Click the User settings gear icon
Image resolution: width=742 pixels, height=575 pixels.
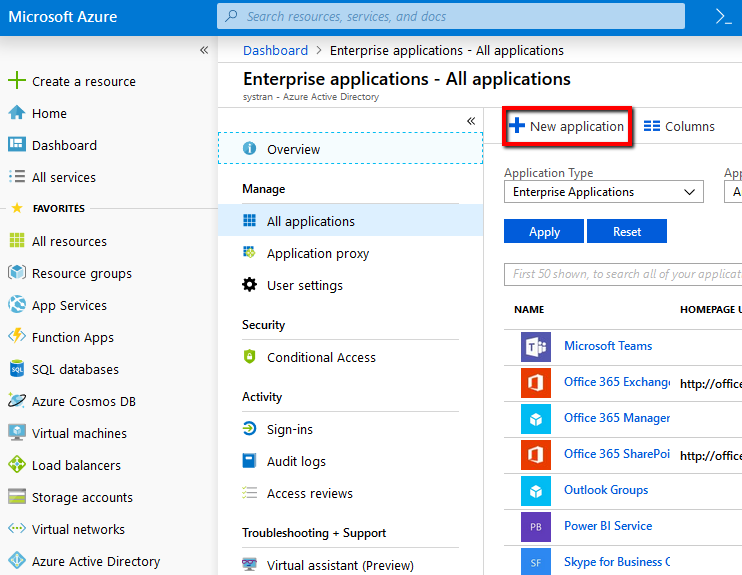pyautogui.click(x=249, y=285)
